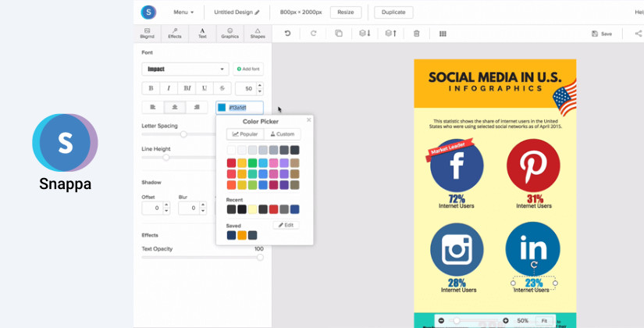Click the Duplicate button
The image size is (644, 328).
point(393,12)
